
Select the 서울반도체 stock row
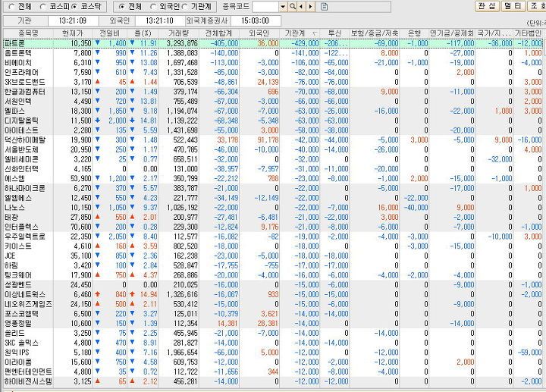click(273, 149)
